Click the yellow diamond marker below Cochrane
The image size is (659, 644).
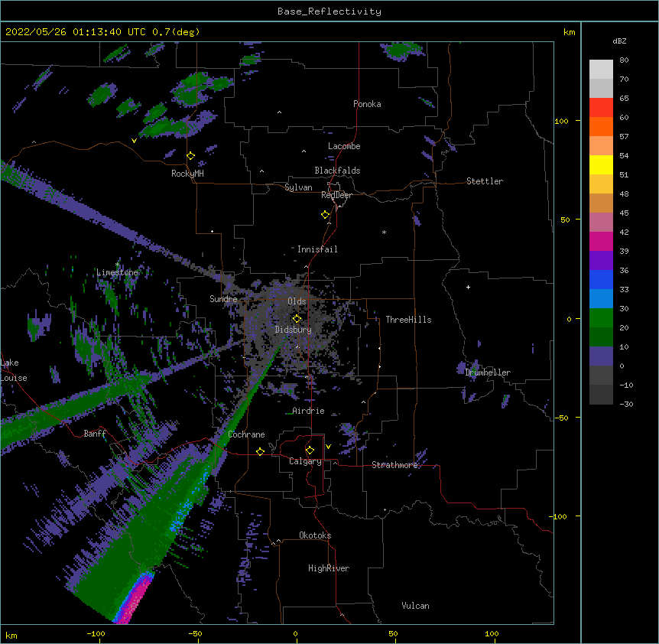[260, 451]
